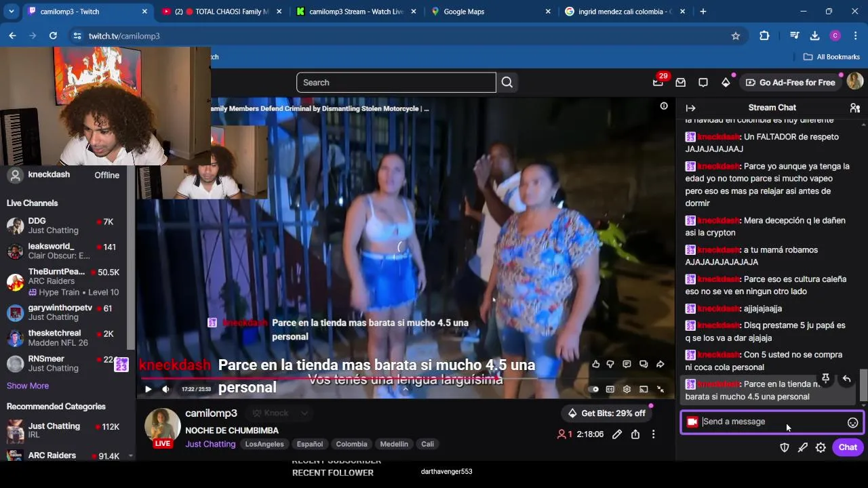Open the player settings gear
868x488 pixels.
627,389
